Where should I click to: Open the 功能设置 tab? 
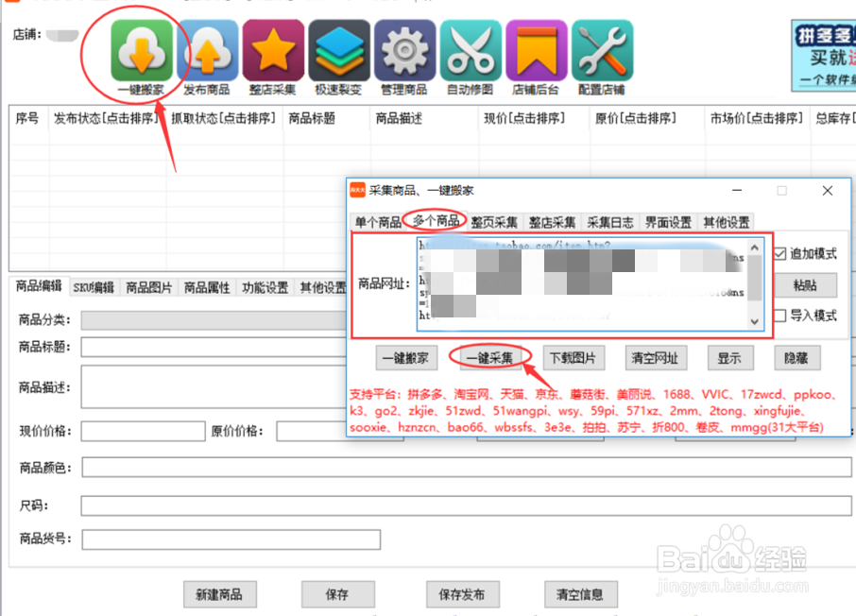click(x=265, y=287)
